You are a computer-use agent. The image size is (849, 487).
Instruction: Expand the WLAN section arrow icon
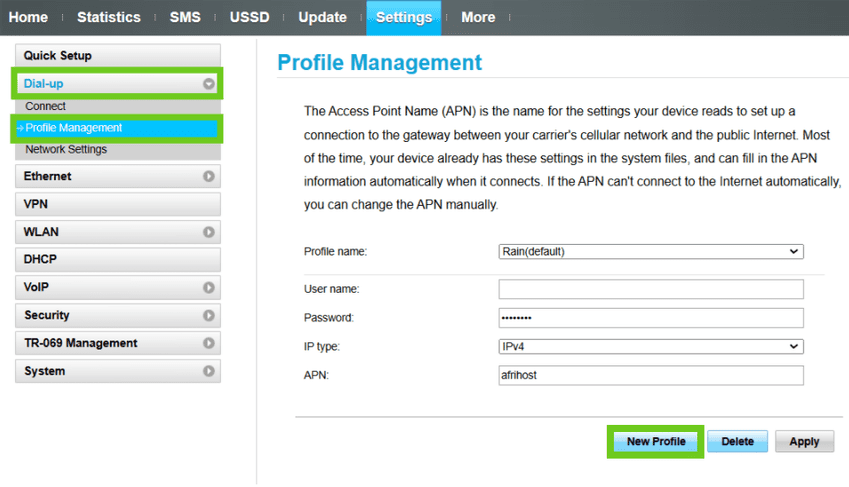(209, 232)
